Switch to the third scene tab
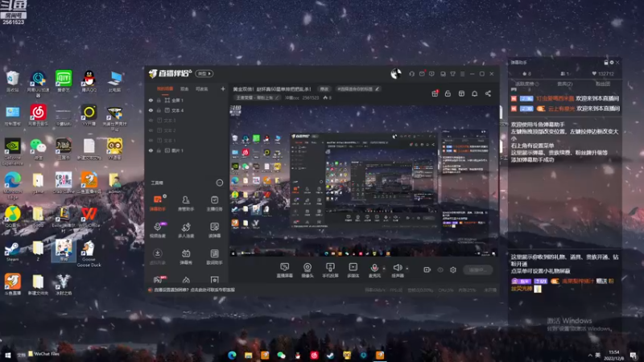Viewport: 644px width, 362px height. (x=201, y=88)
